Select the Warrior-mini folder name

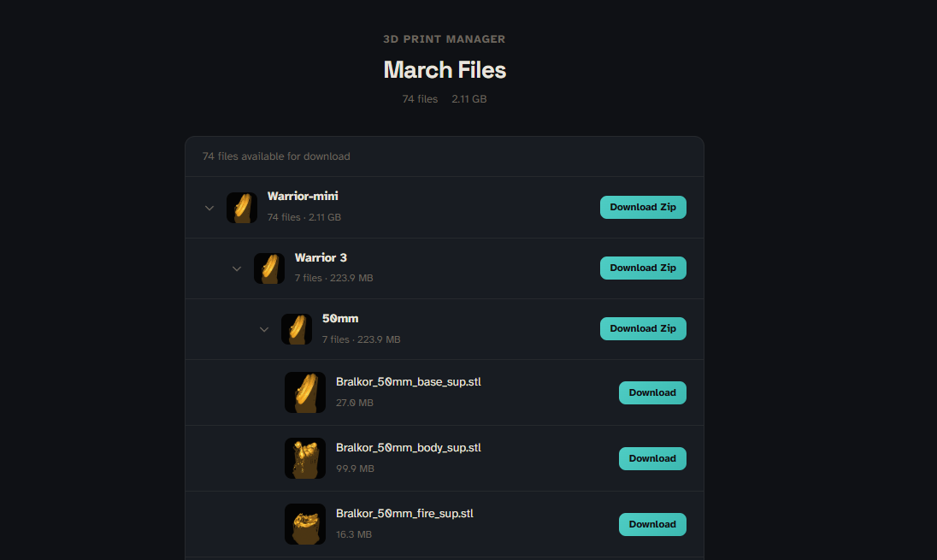tap(303, 197)
